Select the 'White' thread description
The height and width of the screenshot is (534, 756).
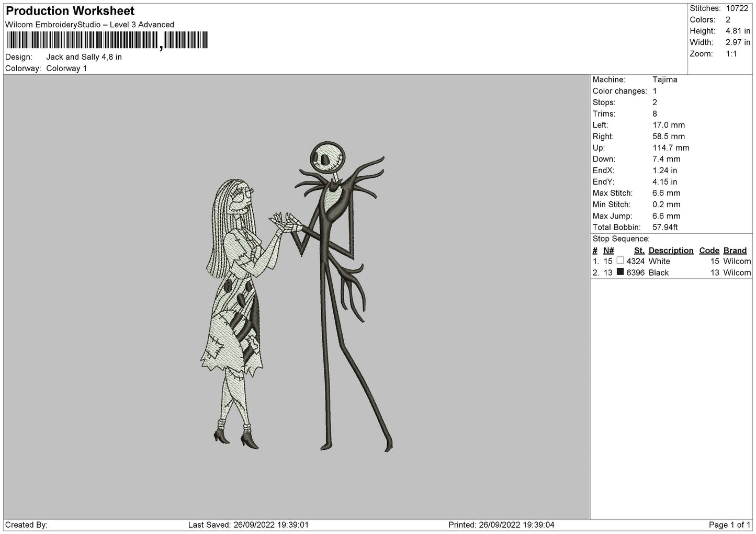[x=659, y=261]
